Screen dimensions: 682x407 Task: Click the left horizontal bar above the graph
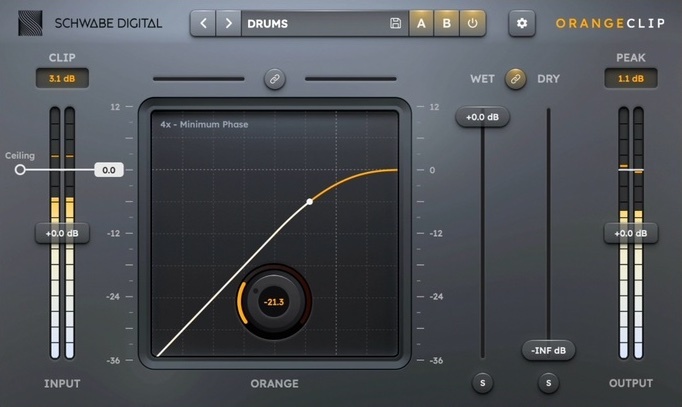tap(199, 79)
